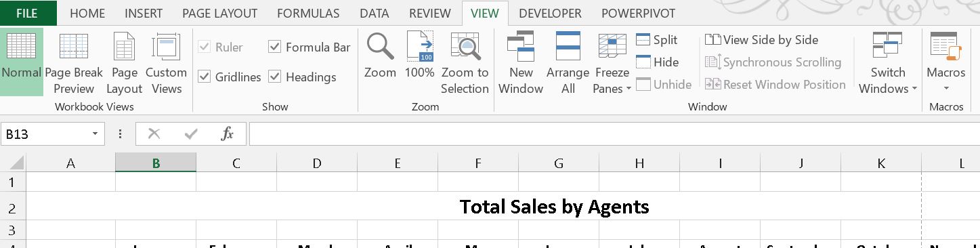Image resolution: width=980 pixels, height=248 pixels.
Task: Open a New Window
Action: point(521,63)
